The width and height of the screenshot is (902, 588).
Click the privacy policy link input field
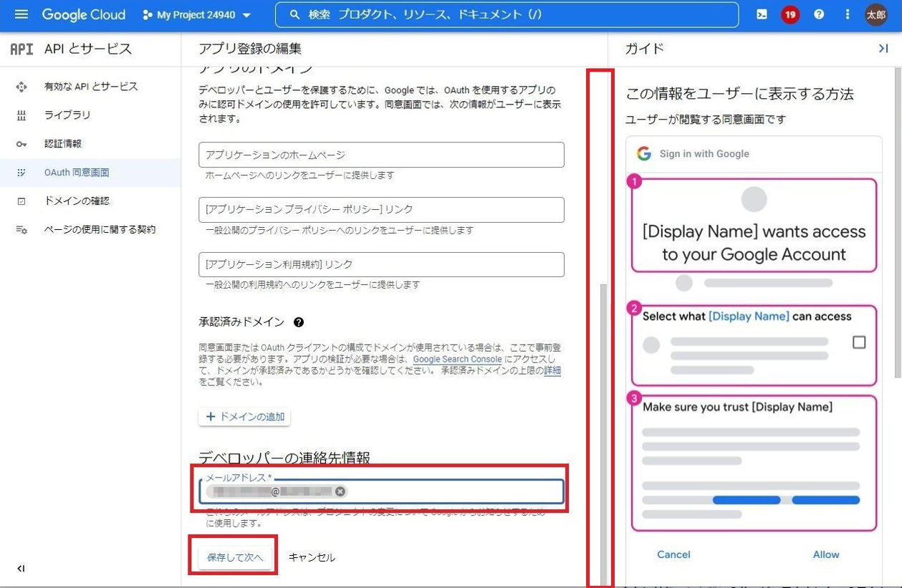pos(381,209)
